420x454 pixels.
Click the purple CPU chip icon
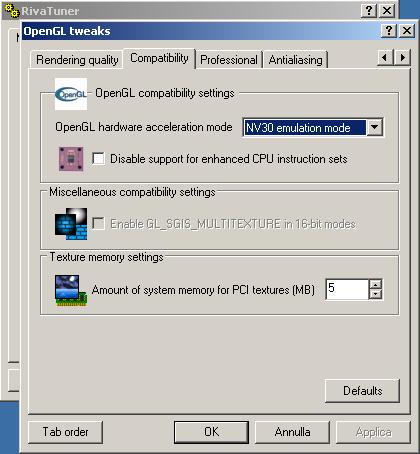click(71, 159)
